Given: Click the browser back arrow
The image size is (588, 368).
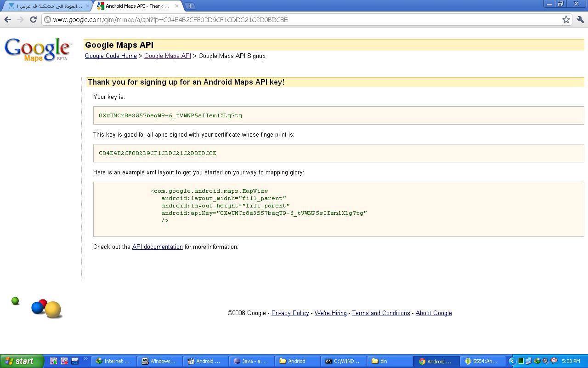Looking at the screenshot, I should 7,19.
